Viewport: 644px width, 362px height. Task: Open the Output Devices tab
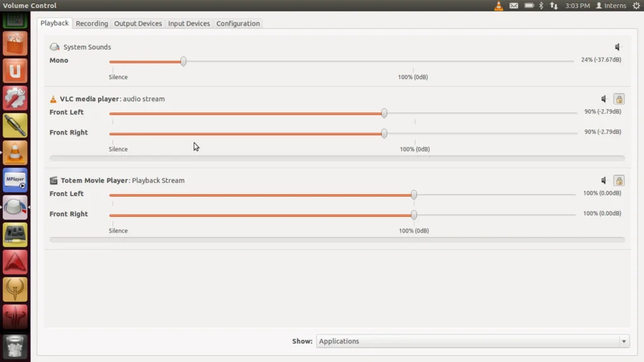tap(138, 23)
